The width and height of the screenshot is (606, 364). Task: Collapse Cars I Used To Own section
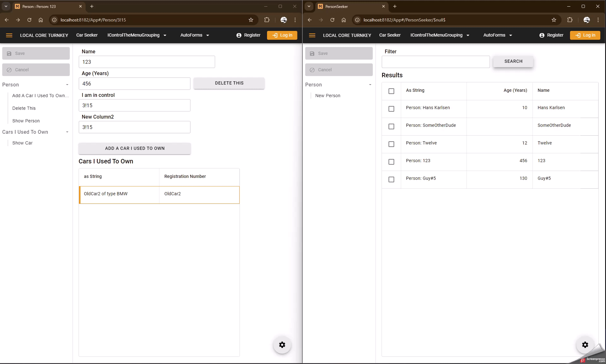[x=67, y=132]
